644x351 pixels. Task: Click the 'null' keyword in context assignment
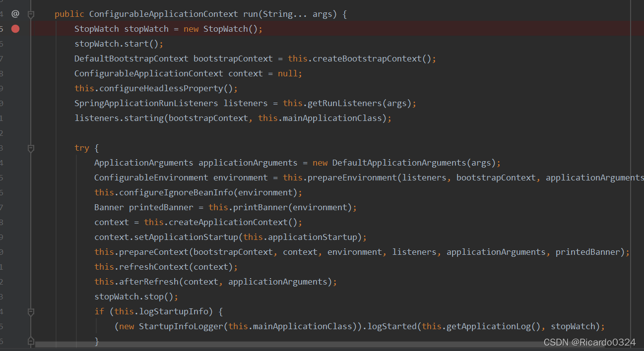coord(288,73)
